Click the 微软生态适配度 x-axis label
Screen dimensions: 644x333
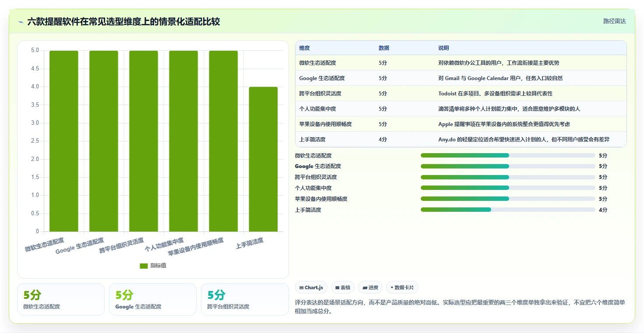click(44, 245)
